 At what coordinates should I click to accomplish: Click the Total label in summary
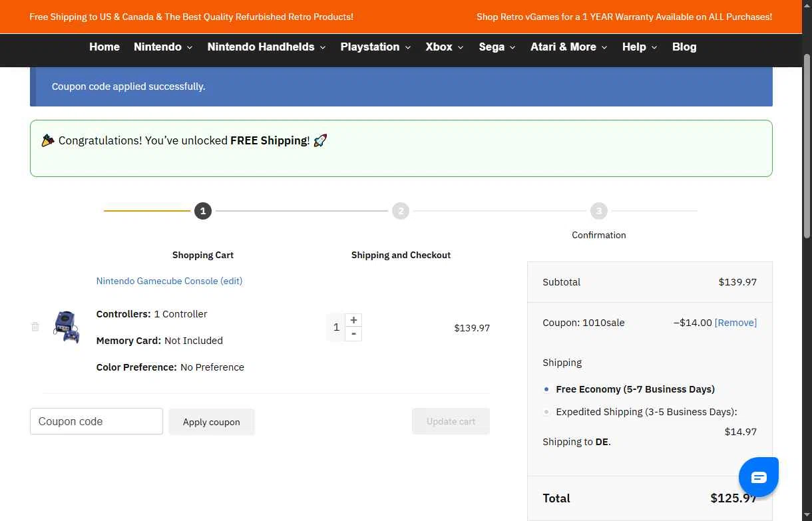pyautogui.click(x=556, y=498)
